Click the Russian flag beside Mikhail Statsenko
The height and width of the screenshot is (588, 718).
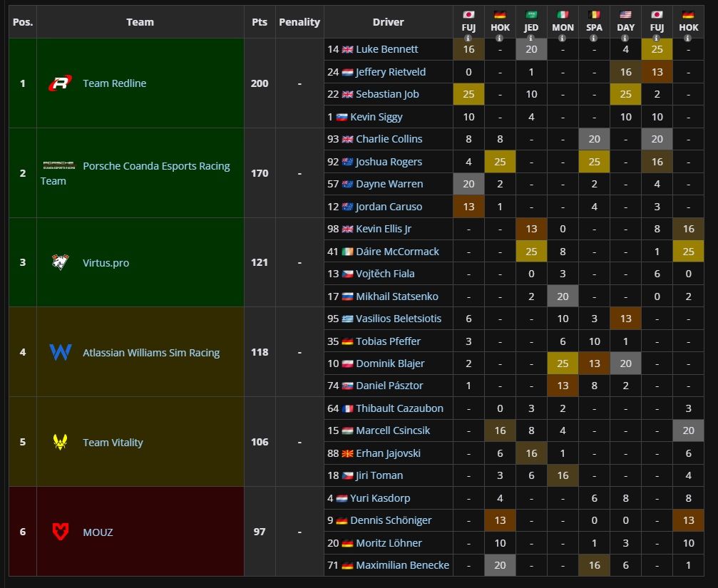click(x=347, y=296)
